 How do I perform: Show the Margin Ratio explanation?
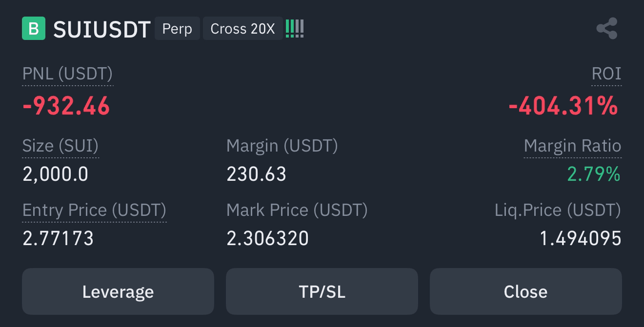(572, 146)
